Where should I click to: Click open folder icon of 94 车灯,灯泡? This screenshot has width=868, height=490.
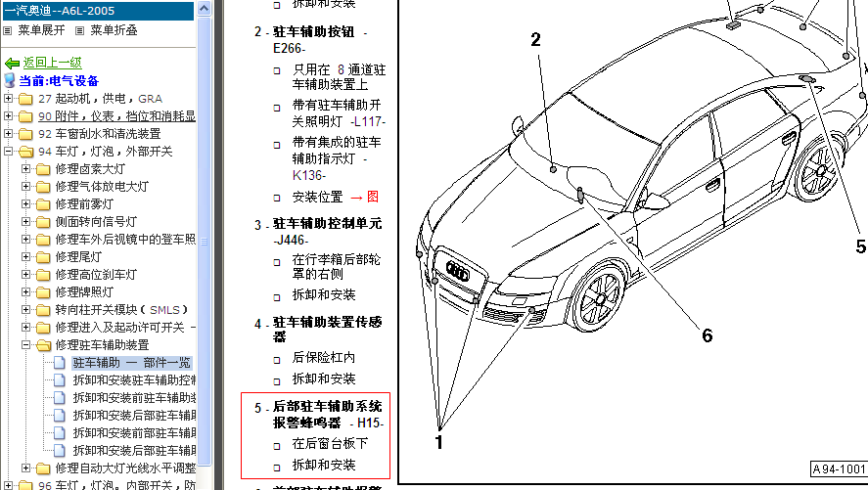point(26,152)
